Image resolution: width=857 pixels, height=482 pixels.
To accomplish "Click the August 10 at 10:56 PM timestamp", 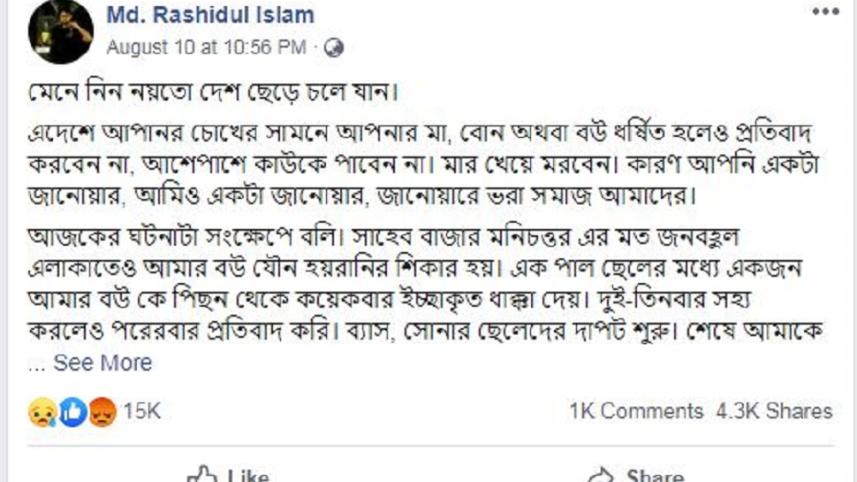I will pyautogui.click(x=206, y=48).
